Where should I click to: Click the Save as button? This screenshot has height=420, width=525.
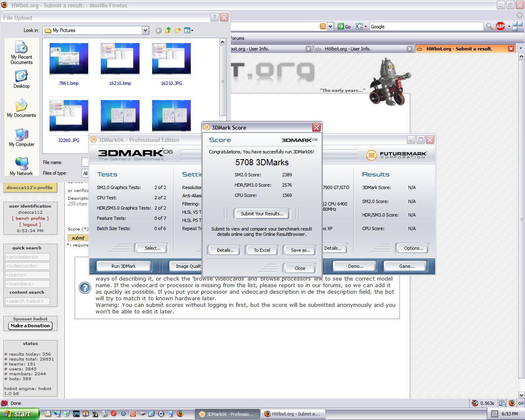pos(300,250)
